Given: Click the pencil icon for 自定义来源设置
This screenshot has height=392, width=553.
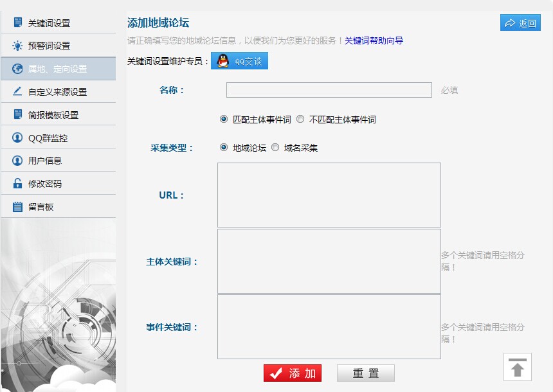Looking at the screenshot, I should [x=17, y=92].
